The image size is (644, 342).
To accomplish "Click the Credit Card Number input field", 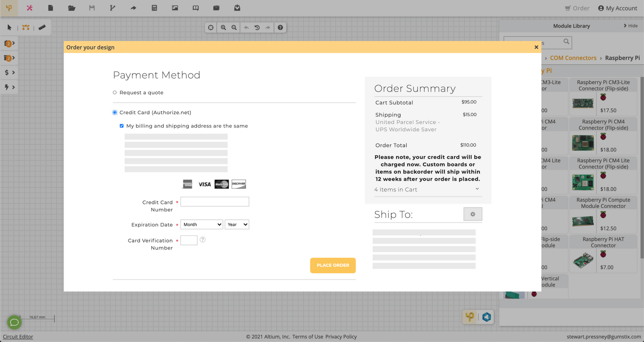I will pos(215,202).
